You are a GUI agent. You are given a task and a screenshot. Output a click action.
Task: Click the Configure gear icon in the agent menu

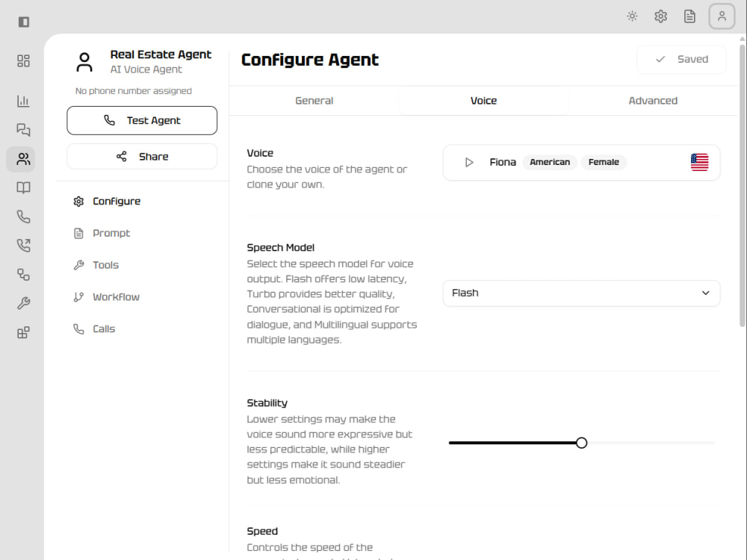click(78, 202)
